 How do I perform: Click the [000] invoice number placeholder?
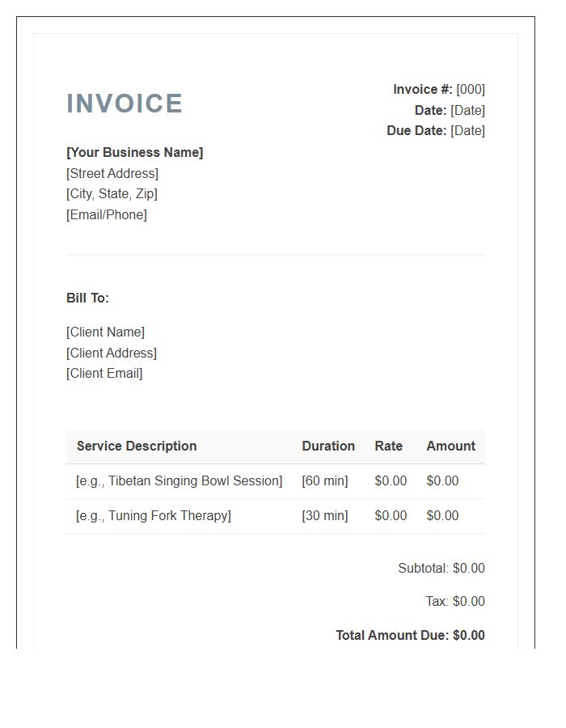(471, 89)
